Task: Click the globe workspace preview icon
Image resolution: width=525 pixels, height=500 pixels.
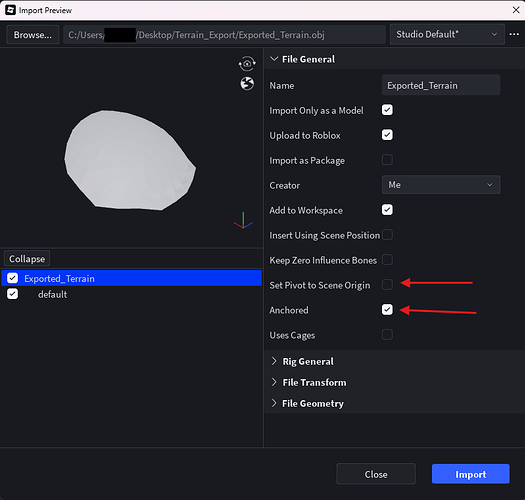Action: point(247,84)
